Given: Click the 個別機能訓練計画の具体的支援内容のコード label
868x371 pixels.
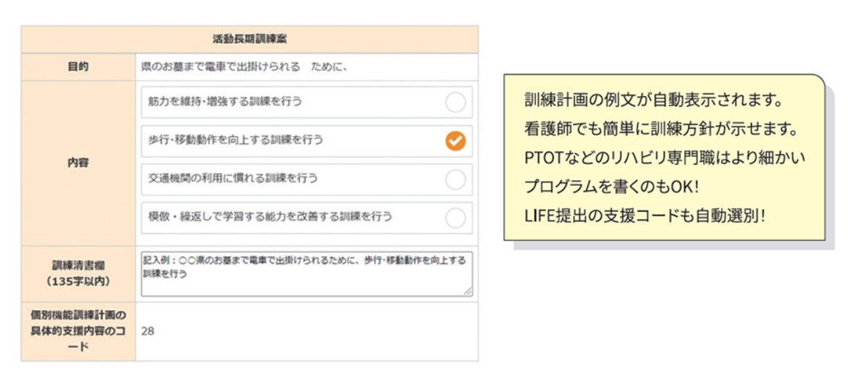Looking at the screenshot, I should 78,331.
